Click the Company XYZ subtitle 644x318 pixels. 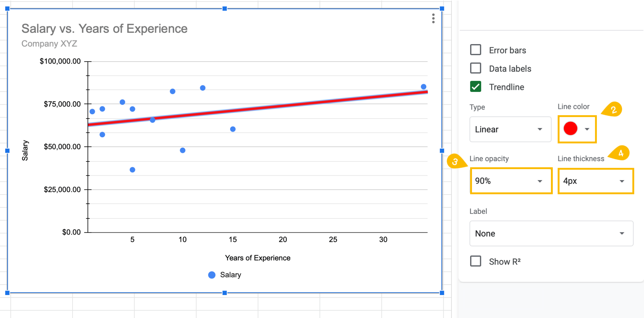[x=49, y=44]
